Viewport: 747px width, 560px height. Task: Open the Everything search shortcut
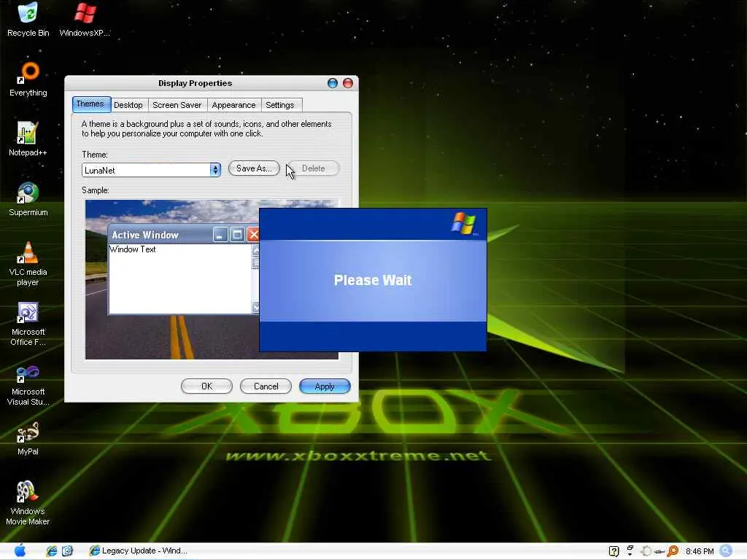pos(28,79)
